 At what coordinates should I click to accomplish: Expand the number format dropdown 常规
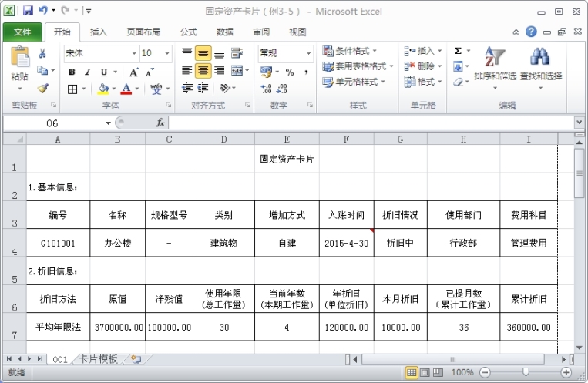(309, 53)
